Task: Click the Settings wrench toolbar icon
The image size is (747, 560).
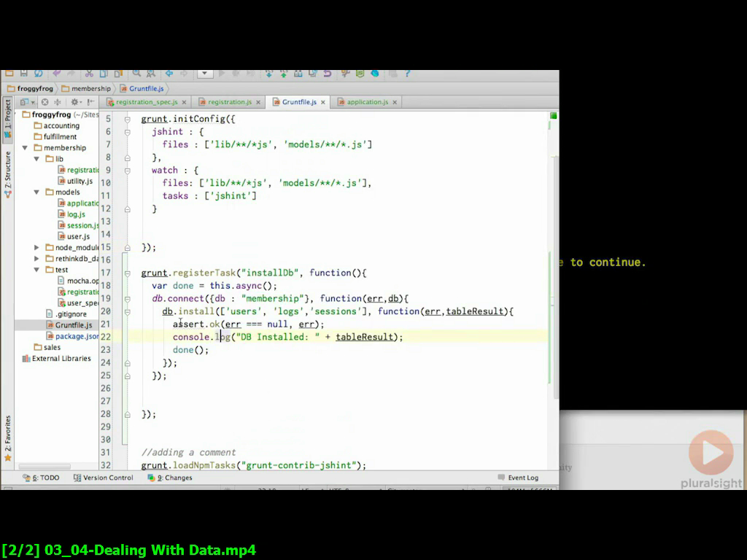Action: click(x=345, y=74)
